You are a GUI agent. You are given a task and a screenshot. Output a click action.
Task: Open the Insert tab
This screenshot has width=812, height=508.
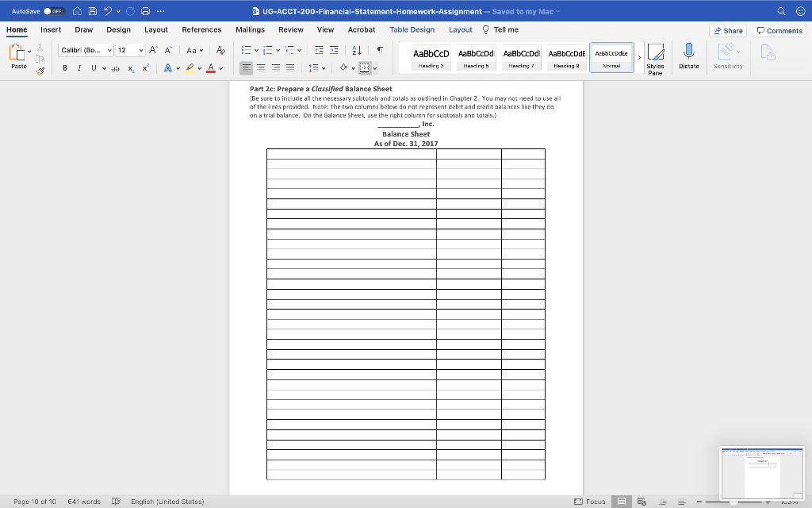click(51, 29)
